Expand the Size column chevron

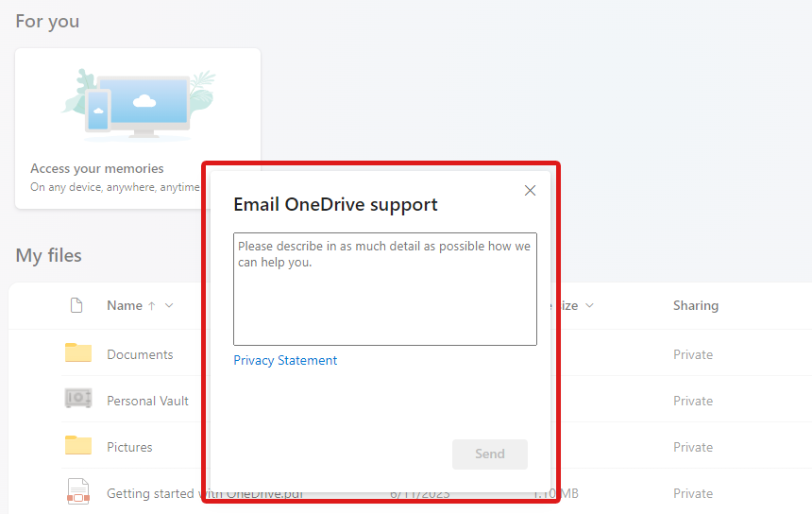(x=589, y=306)
